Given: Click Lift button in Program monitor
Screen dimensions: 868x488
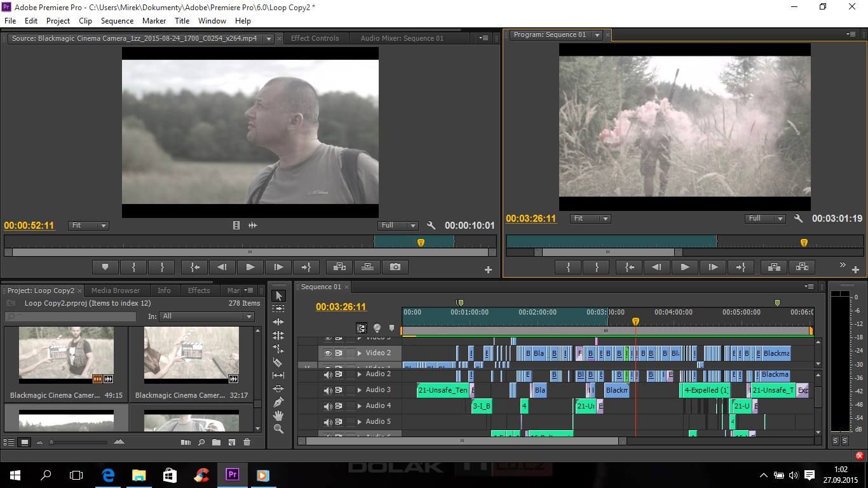Looking at the screenshot, I should (x=774, y=268).
